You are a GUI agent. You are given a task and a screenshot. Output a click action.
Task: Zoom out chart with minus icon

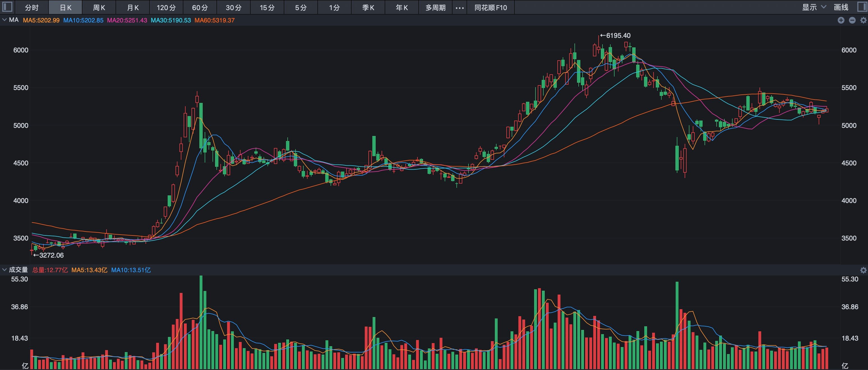point(852,20)
